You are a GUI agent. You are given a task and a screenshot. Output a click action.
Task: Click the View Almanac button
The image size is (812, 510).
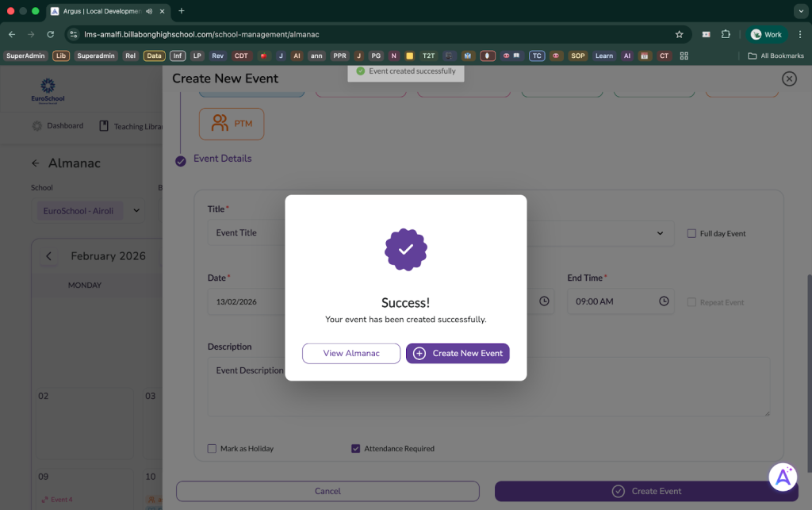(351, 354)
